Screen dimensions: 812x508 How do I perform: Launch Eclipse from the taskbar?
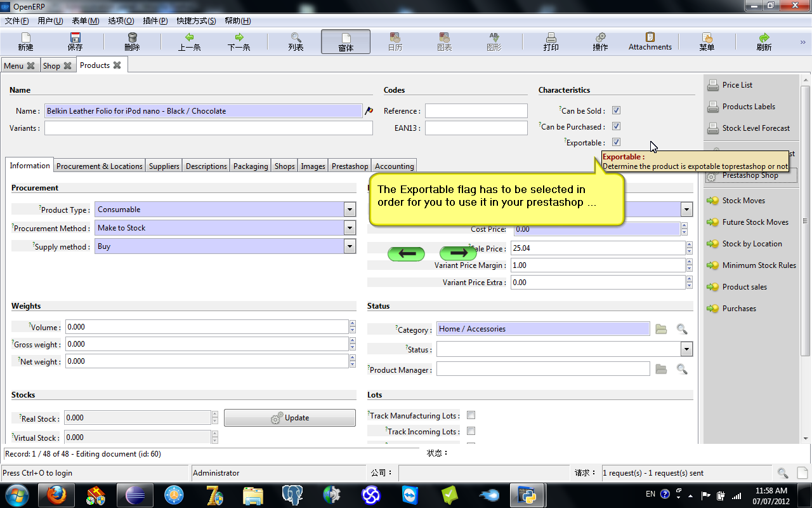pyautogui.click(x=135, y=495)
